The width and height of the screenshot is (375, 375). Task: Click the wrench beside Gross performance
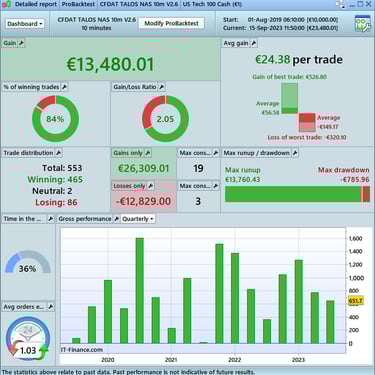[116, 219]
